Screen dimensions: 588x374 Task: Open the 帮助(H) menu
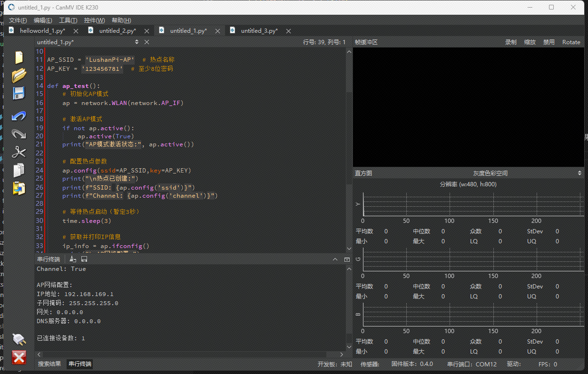pyautogui.click(x=121, y=20)
